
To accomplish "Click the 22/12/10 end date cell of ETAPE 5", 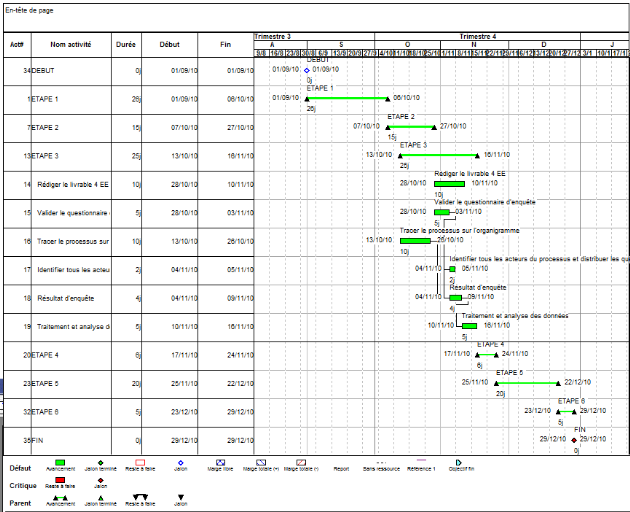I will 226,384.
